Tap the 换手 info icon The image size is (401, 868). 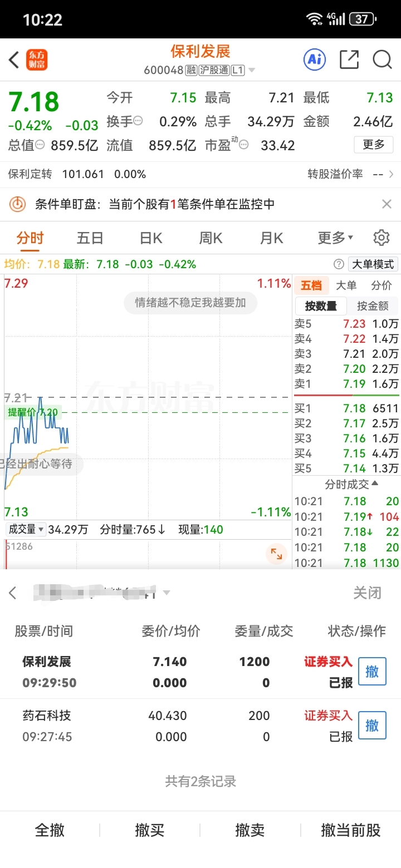pyautogui.click(x=138, y=121)
